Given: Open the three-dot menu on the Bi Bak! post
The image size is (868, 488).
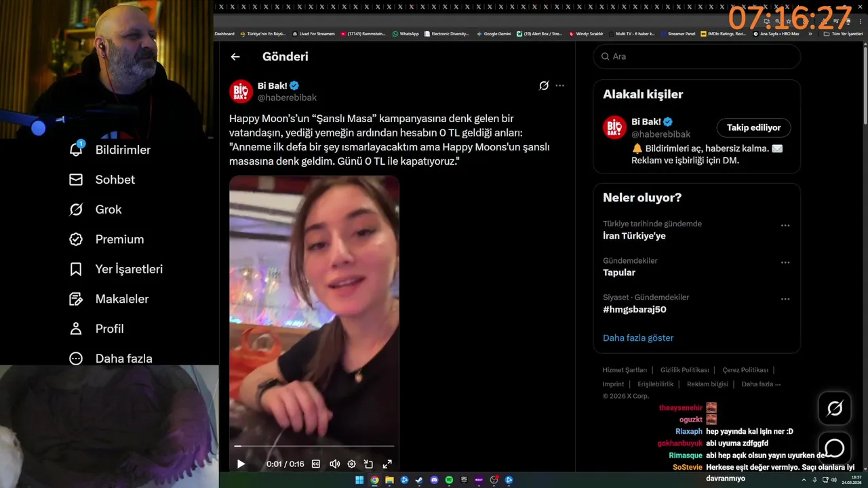Looking at the screenshot, I should [x=559, y=85].
